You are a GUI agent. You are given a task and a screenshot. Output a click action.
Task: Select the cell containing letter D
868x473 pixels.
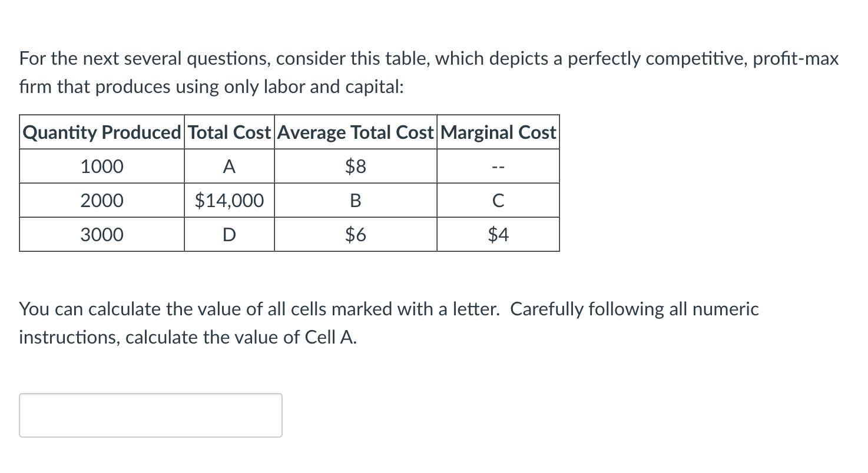(x=229, y=235)
